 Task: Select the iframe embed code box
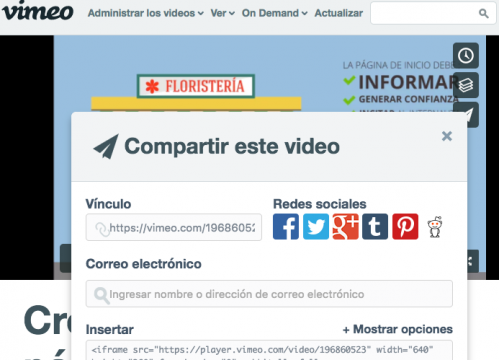(269, 350)
